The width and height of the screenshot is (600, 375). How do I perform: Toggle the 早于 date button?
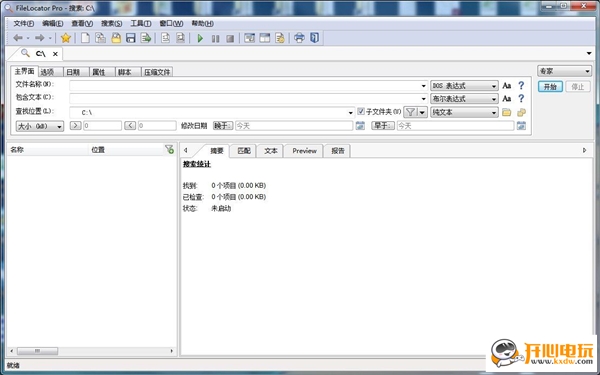coord(383,126)
